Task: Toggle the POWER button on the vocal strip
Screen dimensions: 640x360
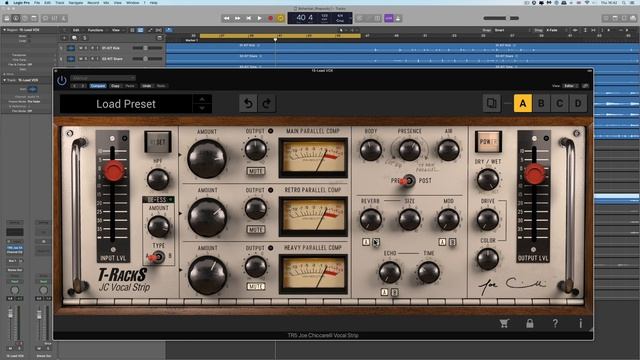Action: click(x=488, y=142)
